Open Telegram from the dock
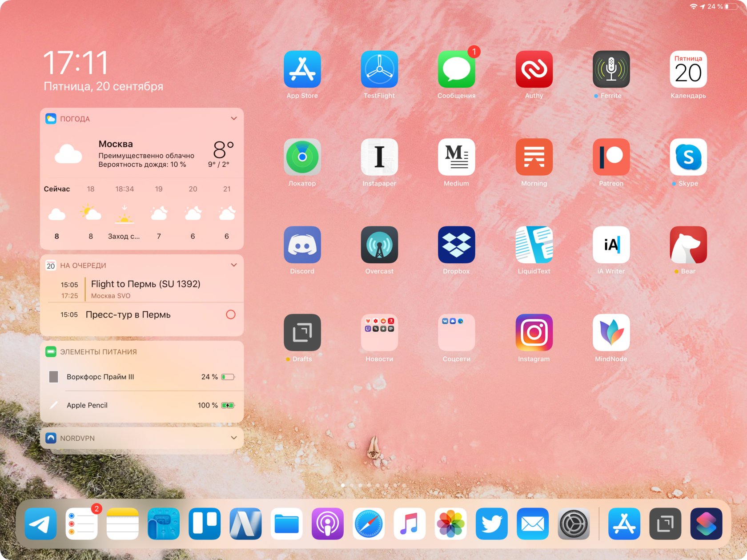The height and width of the screenshot is (560, 747). click(40, 524)
